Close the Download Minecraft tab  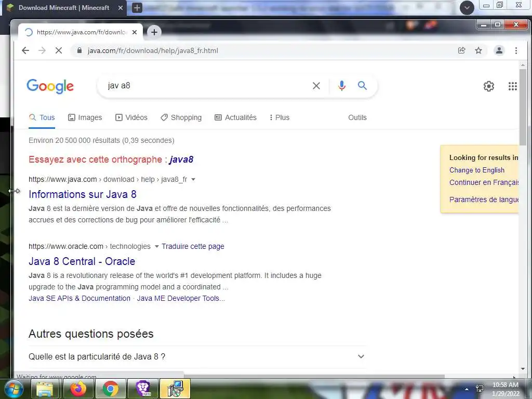(x=121, y=8)
